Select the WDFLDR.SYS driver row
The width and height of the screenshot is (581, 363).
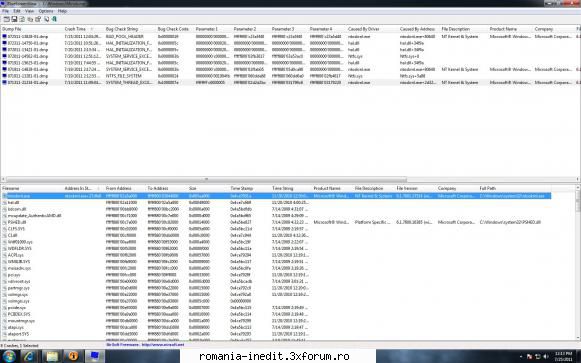276,249
